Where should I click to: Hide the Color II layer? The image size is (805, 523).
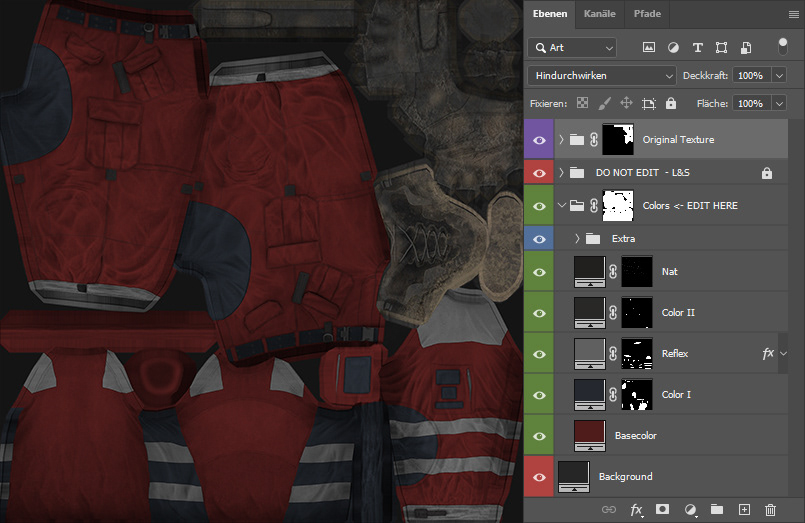point(539,313)
